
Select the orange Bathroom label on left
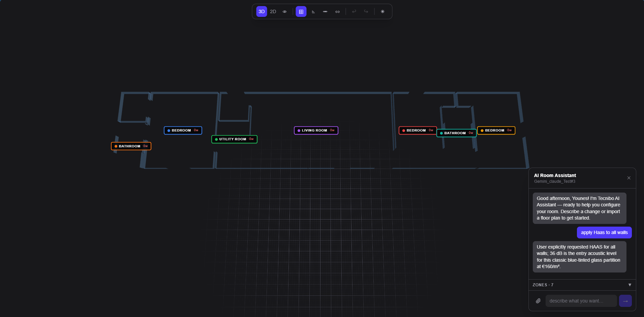[x=131, y=146]
